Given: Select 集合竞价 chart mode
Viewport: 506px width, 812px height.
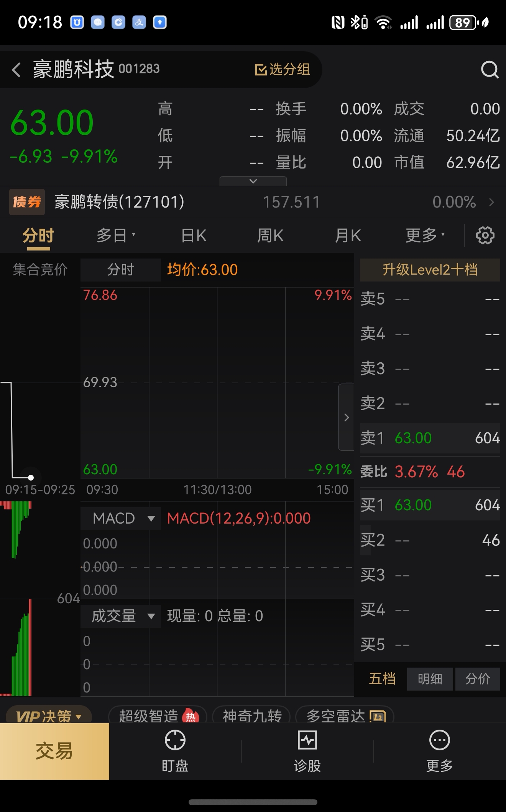Looking at the screenshot, I should (x=40, y=270).
